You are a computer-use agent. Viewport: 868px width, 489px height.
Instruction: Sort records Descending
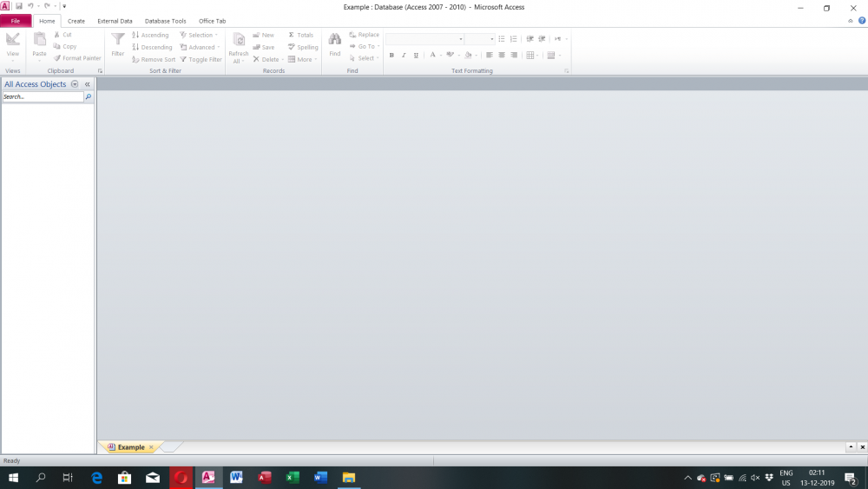(152, 47)
